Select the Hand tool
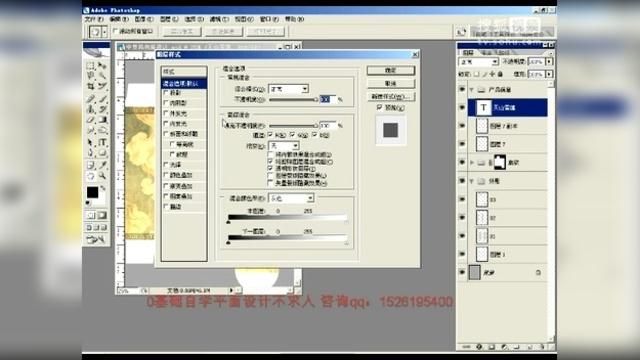This screenshot has width=640, height=360. [x=90, y=176]
